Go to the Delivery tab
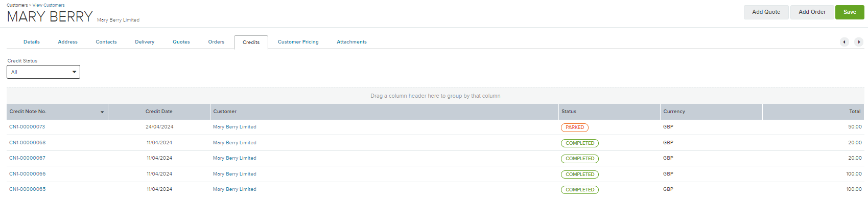 coord(145,42)
